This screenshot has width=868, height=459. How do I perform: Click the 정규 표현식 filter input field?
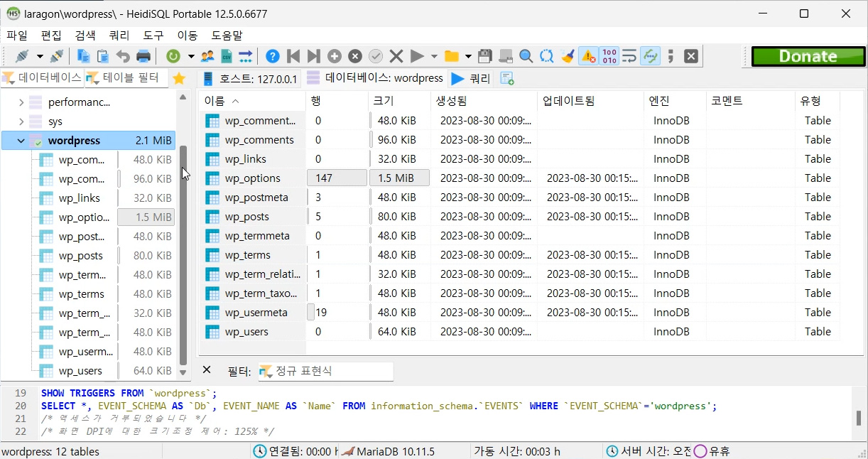pyautogui.click(x=325, y=371)
